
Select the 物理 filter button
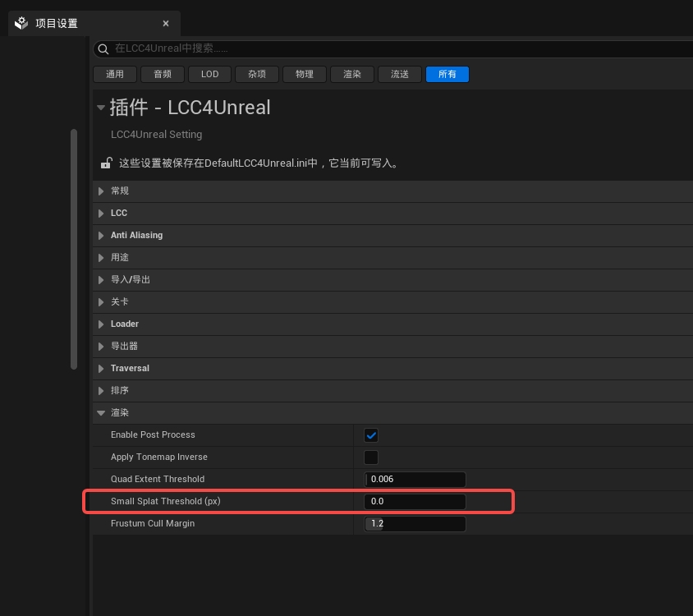click(x=305, y=74)
